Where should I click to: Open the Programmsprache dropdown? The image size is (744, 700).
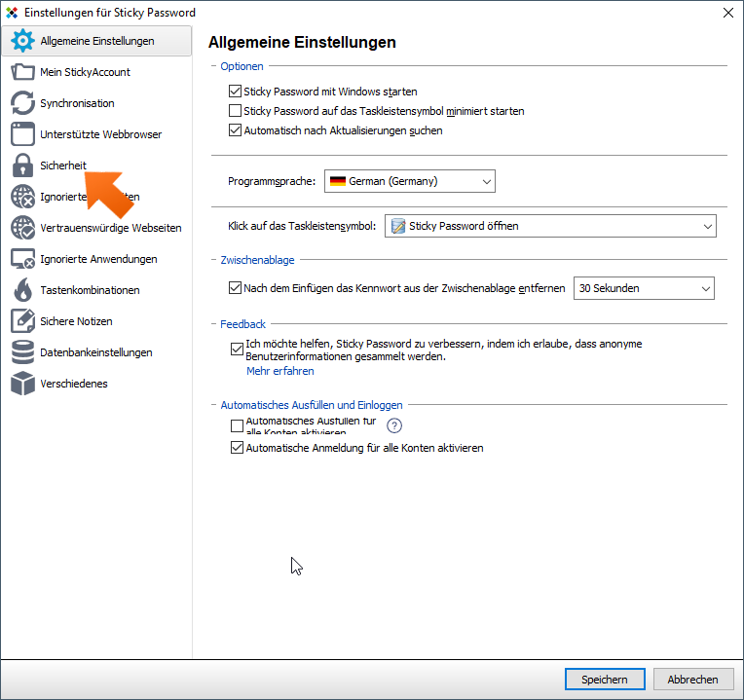(x=409, y=181)
